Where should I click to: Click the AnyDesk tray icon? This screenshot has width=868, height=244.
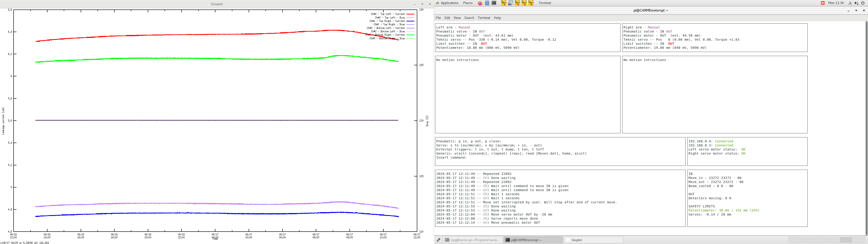[823, 3]
